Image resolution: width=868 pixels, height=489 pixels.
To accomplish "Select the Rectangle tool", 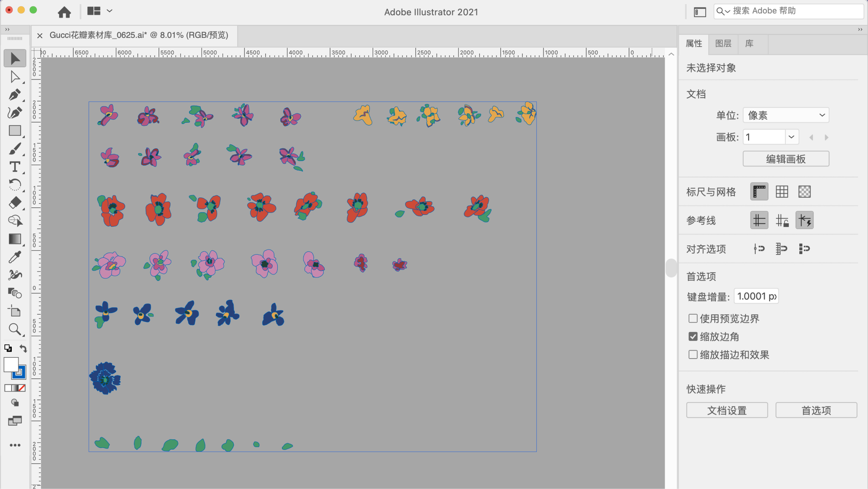I will (14, 131).
